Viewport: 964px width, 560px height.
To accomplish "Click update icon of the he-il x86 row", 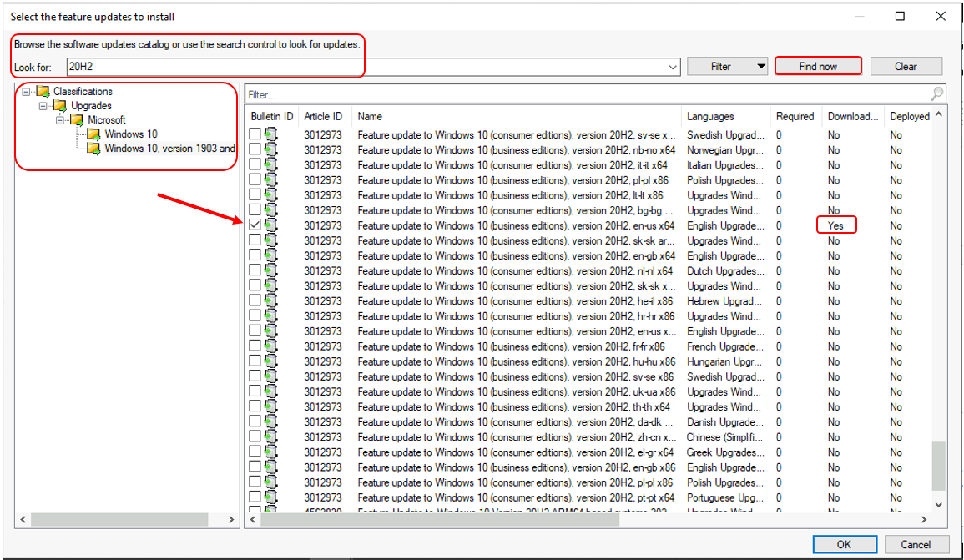I will (270, 301).
